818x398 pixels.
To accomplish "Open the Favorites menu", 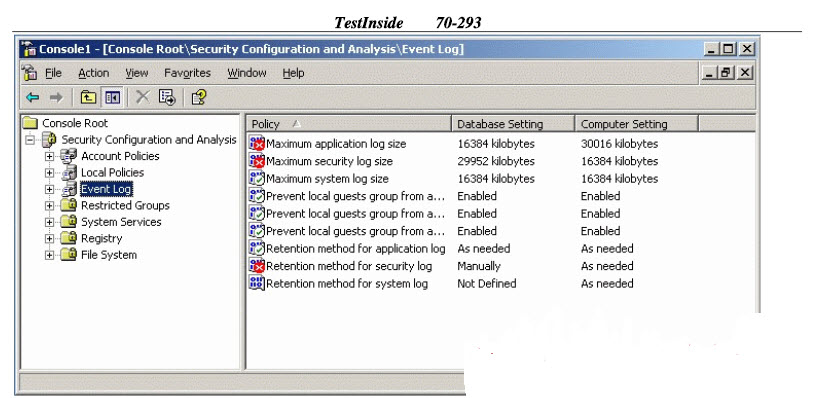I will [x=187, y=73].
